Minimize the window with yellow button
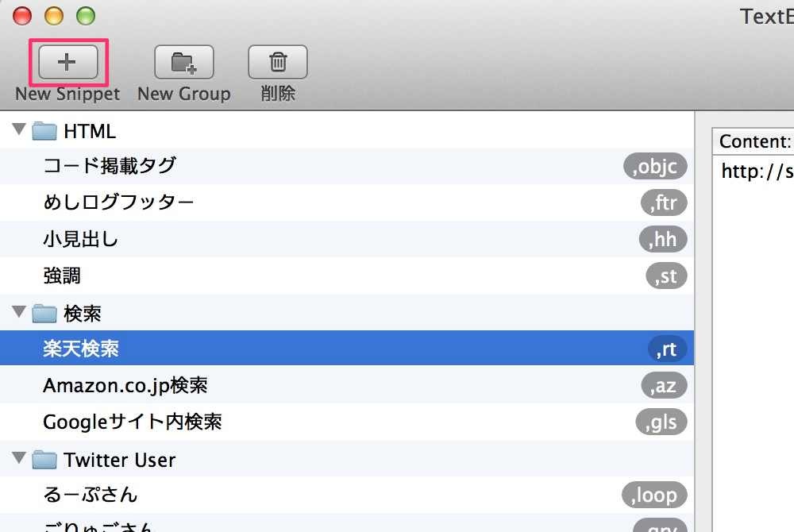The image size is (794, 532). point(54,16)
